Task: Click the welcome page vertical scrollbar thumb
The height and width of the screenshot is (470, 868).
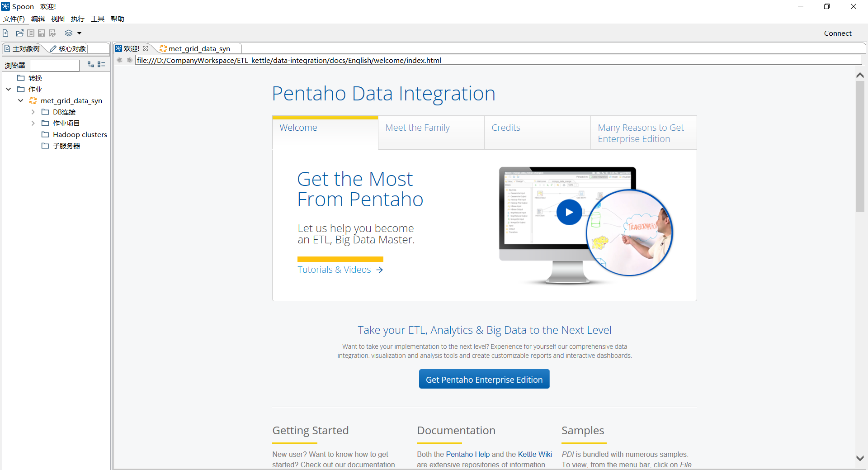Action: click(860, 147)
